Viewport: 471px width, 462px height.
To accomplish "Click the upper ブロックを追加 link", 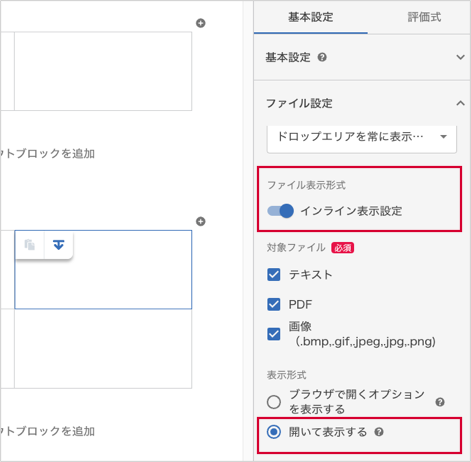I will point(48,154).
